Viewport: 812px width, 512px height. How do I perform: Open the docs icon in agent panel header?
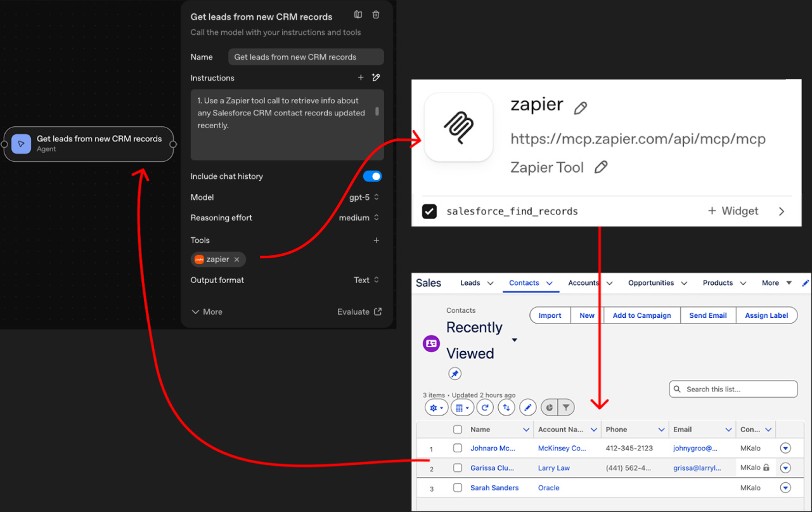pos(358,15)
